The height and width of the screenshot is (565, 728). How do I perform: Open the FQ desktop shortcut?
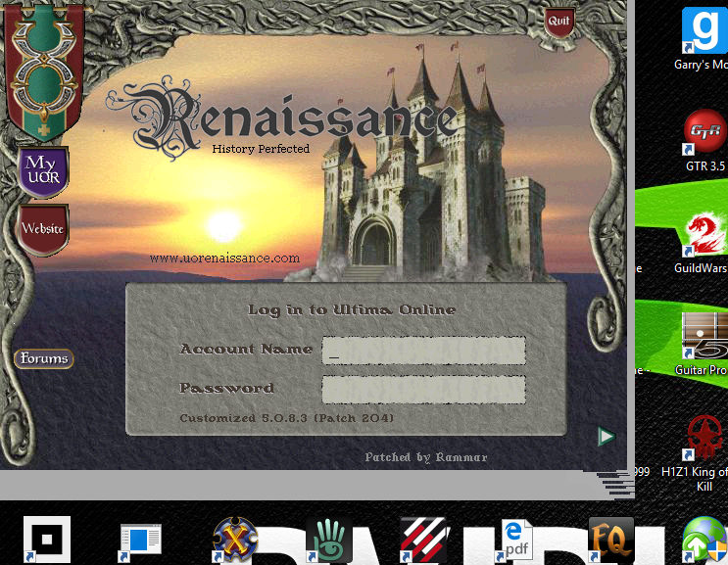click(611, 540)
